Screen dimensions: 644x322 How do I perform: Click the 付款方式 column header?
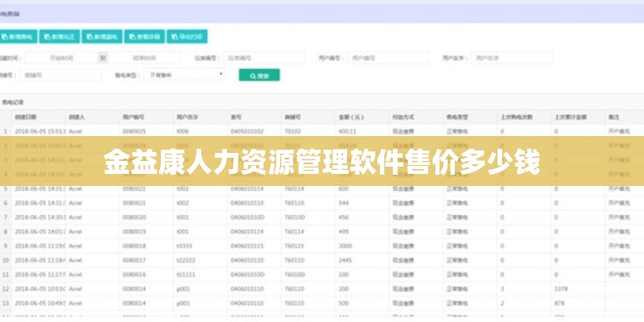[403, 117]
